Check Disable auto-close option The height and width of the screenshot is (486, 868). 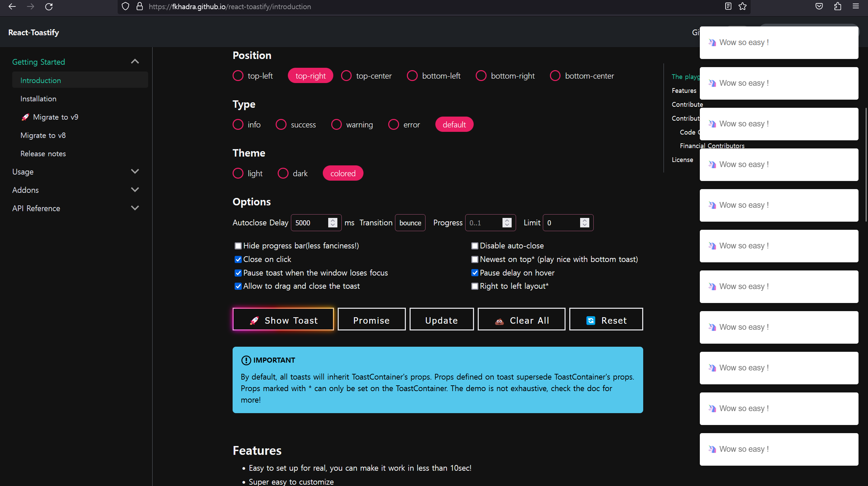click(x=475, y=246)
